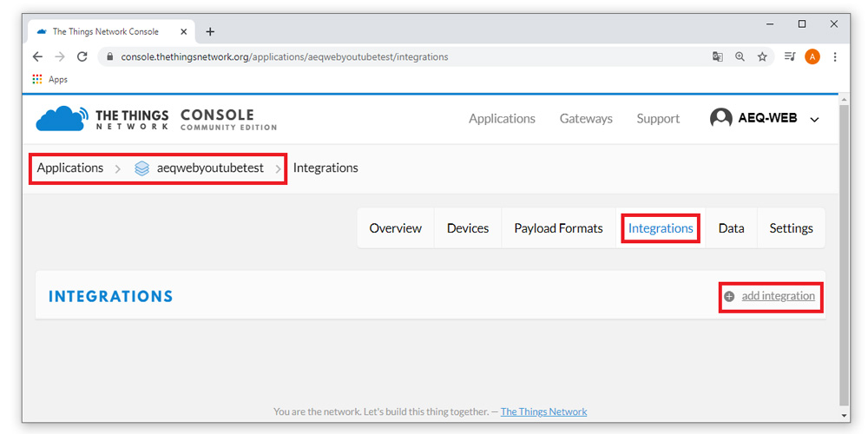The width and height of the screenshot is (868, 434).
Task: Switch to the Payload Formats tab
Action: point(558,228)
